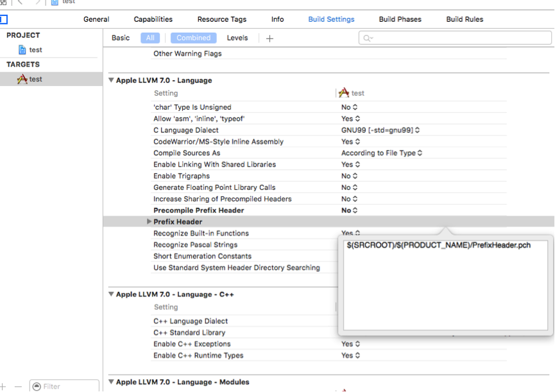This screenshot has height=392, width=555.
Task: Click the Filter field in sidebar
Action: click(64, 386)
